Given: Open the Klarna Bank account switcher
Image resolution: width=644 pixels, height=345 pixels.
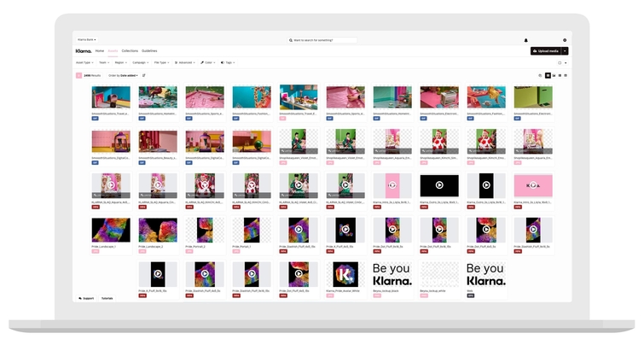Looking at the screenshot, I should [87, 40].
